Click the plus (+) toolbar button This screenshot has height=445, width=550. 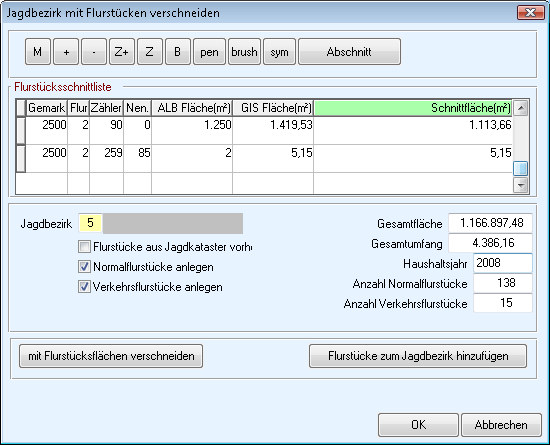[x=66, y=52]
